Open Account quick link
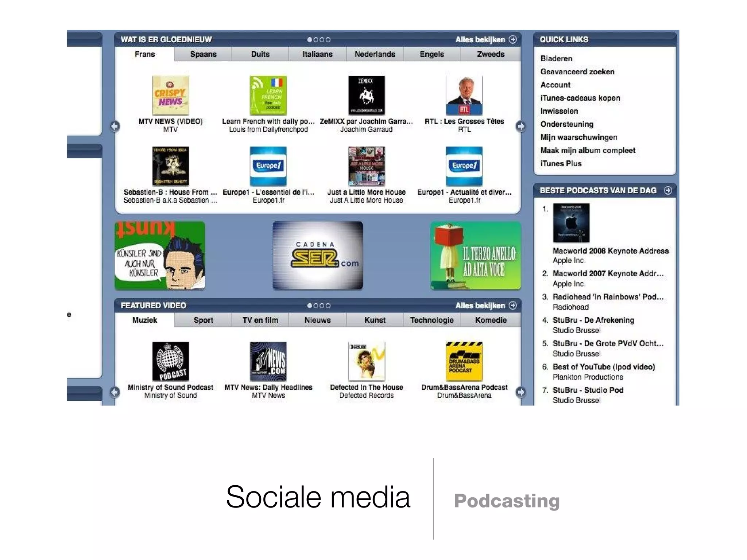Screen dimensions: 747x560 pos(556,85)
